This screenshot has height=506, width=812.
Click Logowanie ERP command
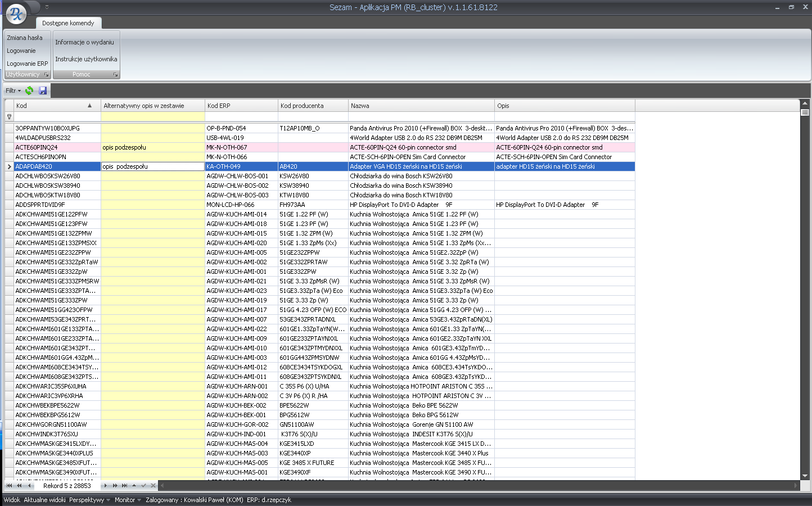click(28, 64)
